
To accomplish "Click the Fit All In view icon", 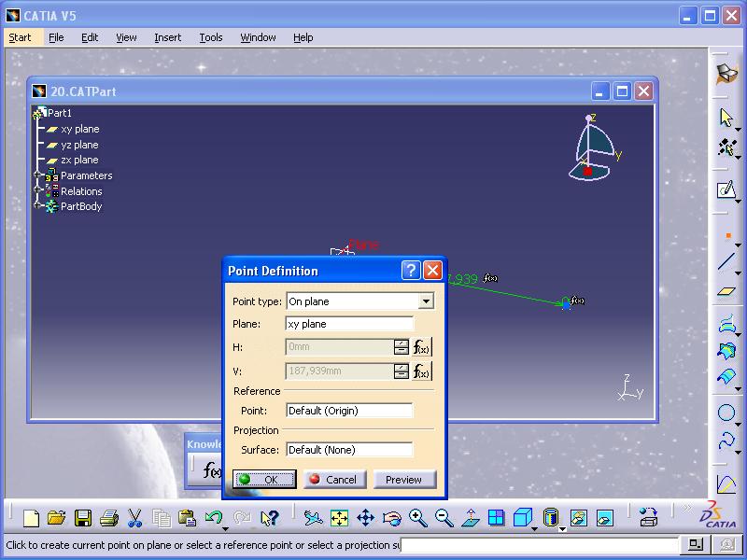I will 339,517.
